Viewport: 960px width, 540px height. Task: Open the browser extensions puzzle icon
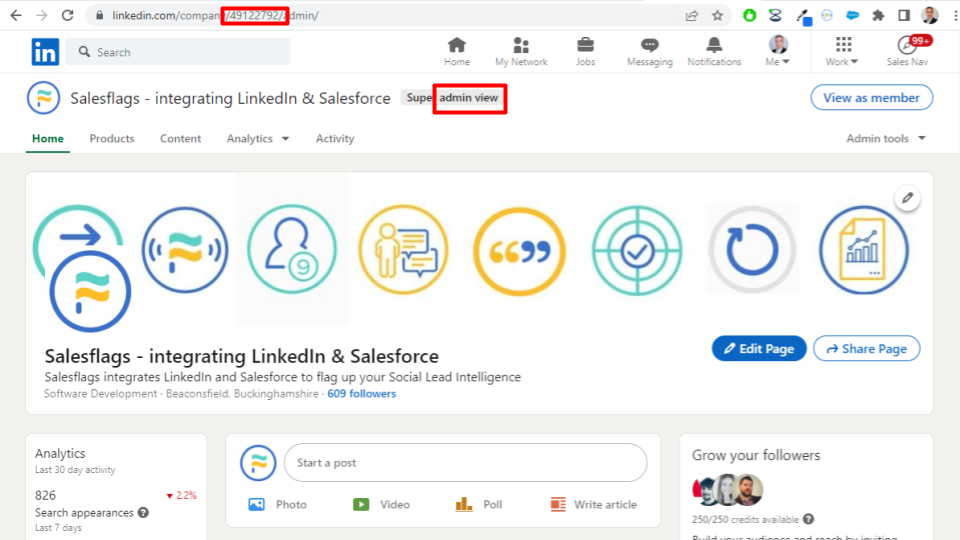pos(879,15)
